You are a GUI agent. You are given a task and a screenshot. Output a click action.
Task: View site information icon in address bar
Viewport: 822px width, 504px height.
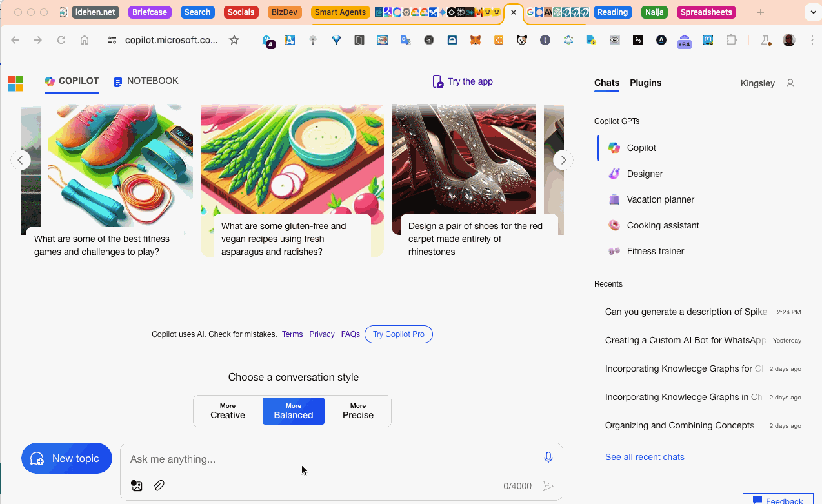coord(112,40)
